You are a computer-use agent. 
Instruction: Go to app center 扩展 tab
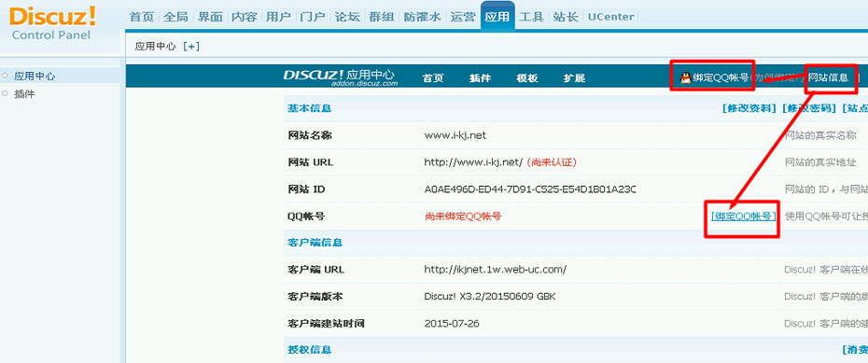(574, 78)
